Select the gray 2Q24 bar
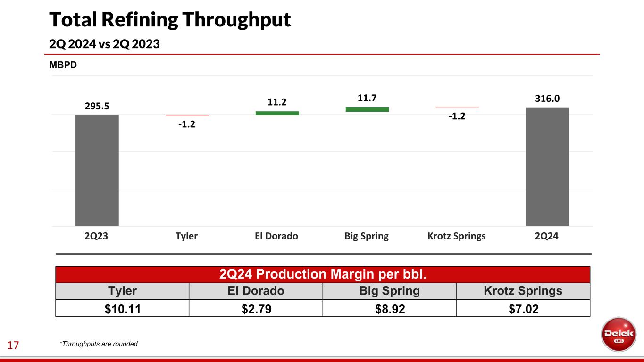Image resolution: width=644 pixels, height=362 pixels. [x=547, y=167]
